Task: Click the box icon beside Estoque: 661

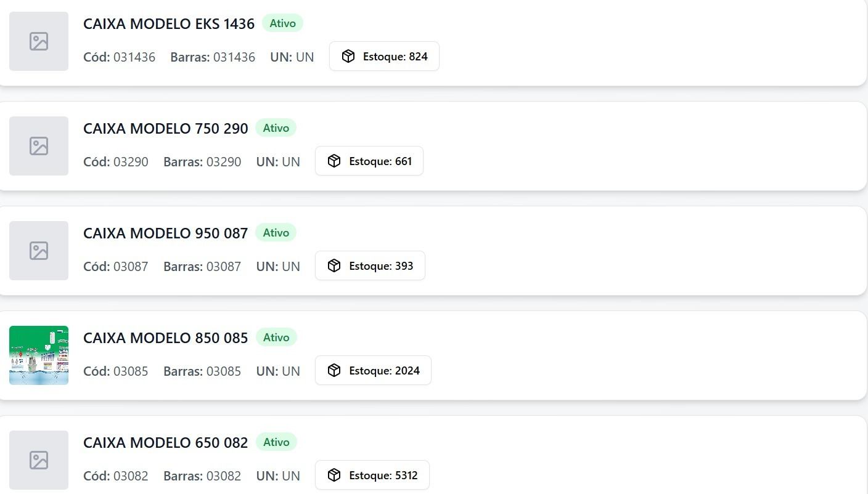Action: (334, 161)
